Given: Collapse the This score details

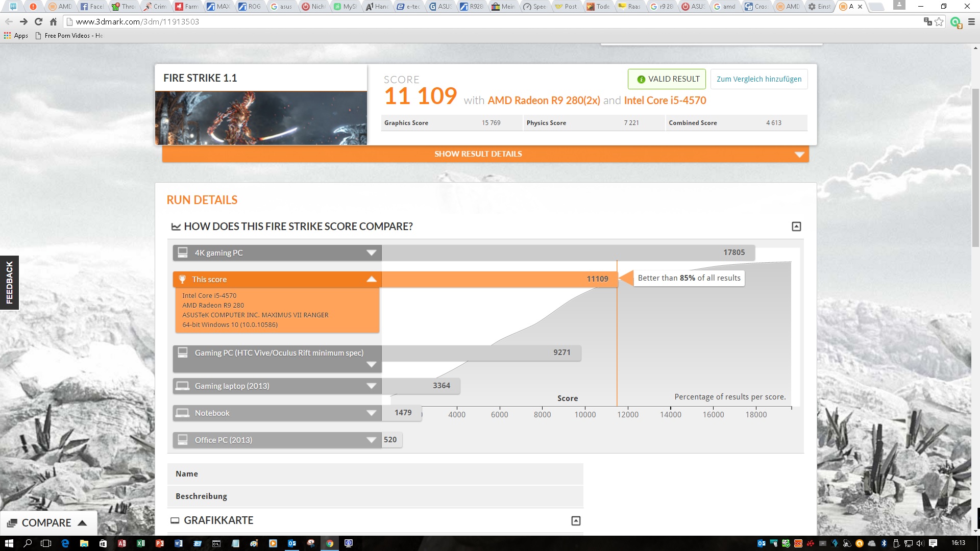Looking at the screenshot, I should (372, 279).
